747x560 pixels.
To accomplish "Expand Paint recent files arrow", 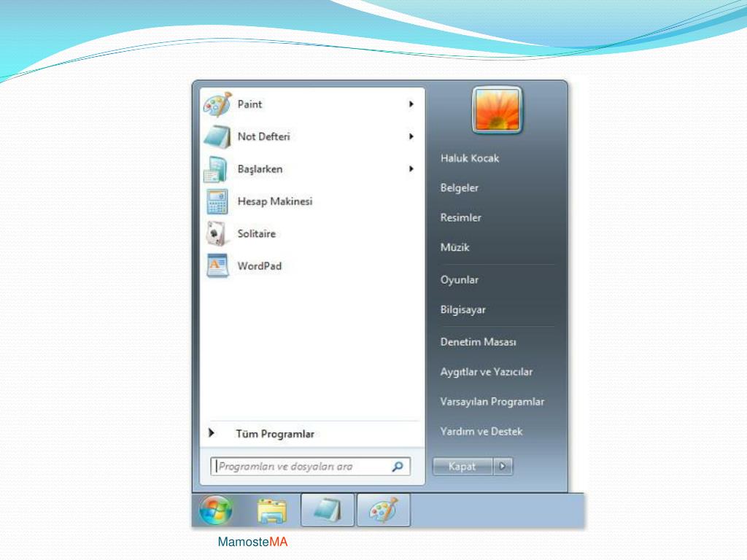I will 411,104.
